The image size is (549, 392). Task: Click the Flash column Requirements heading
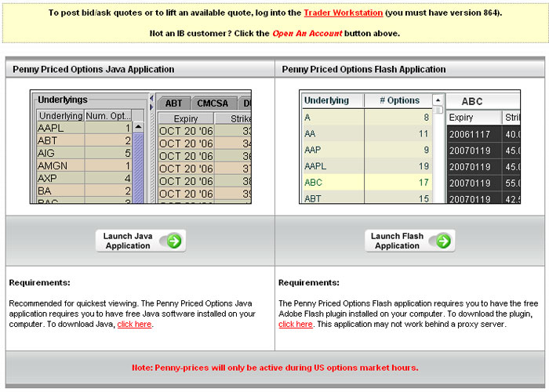(x=309, y=282)
